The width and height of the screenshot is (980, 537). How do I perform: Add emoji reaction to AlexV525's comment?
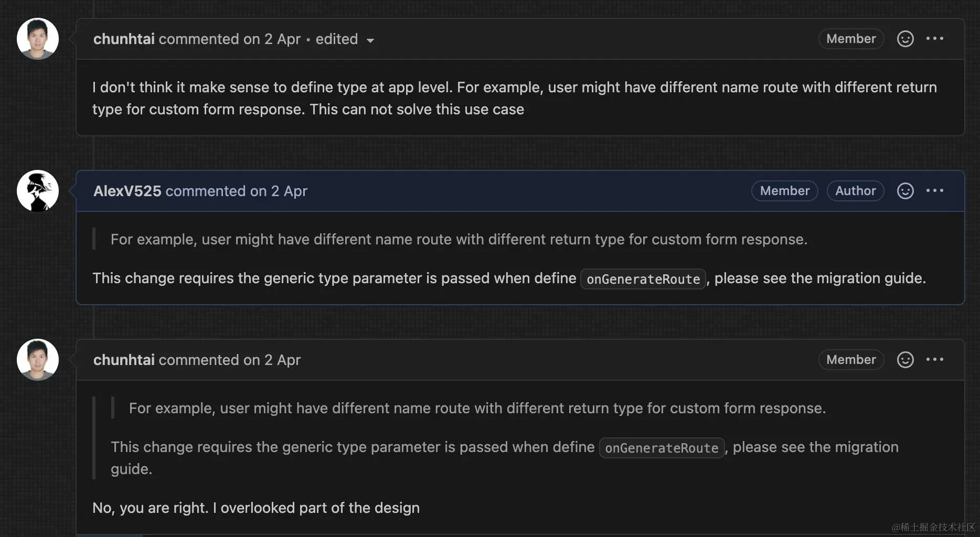coord(905,191)
